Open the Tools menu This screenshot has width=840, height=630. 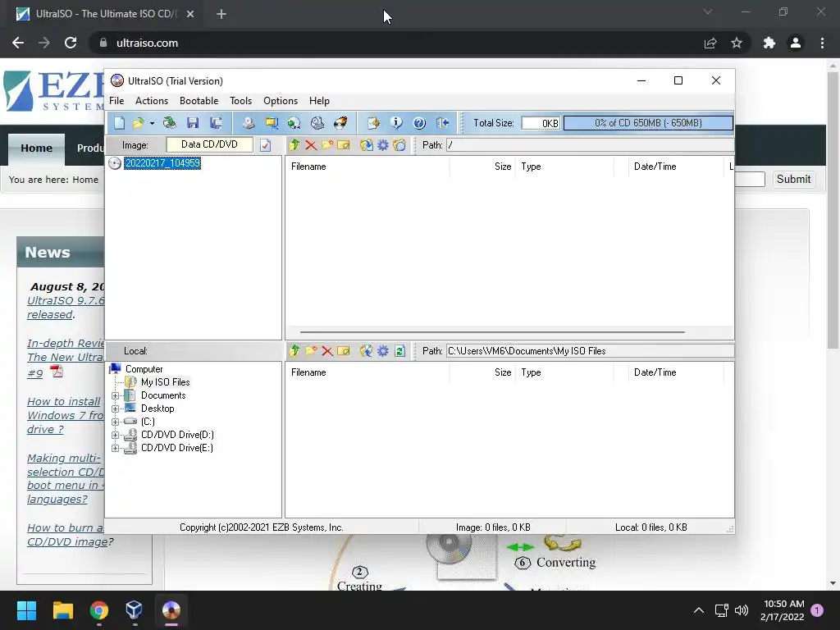240,101
